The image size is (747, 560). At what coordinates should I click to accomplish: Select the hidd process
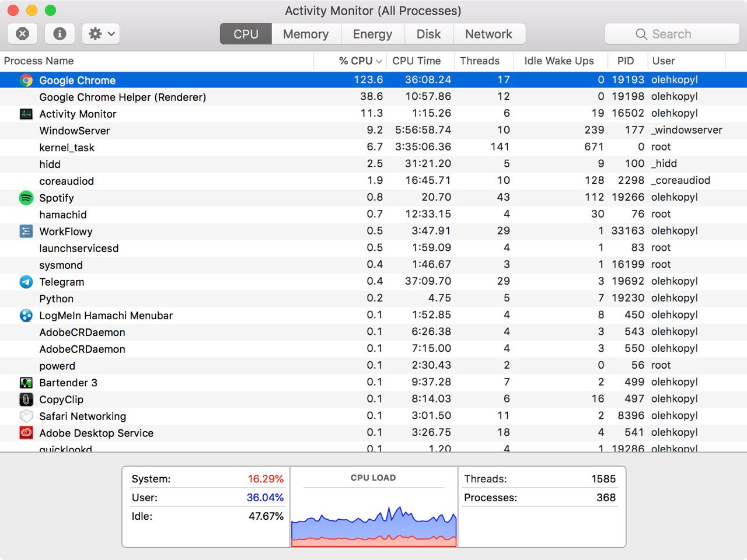pos(373,164)
